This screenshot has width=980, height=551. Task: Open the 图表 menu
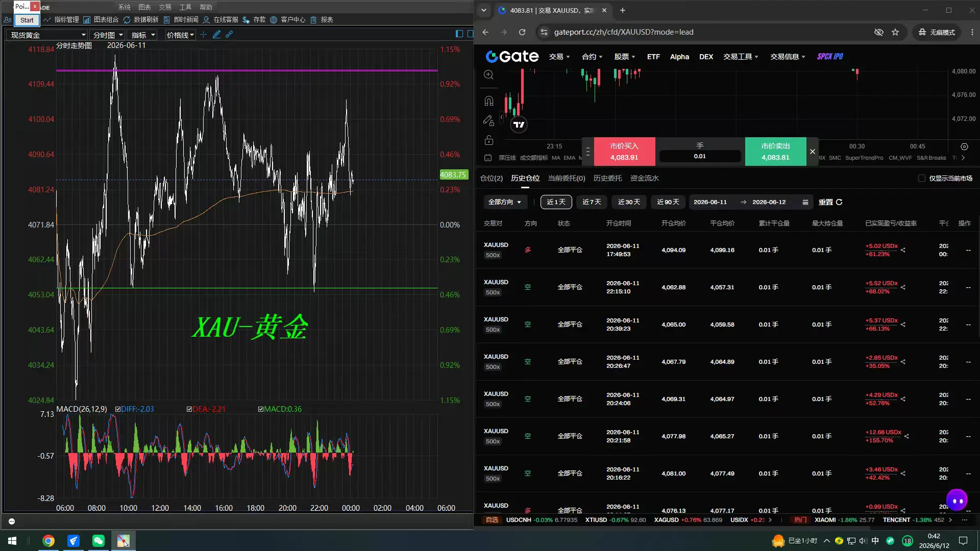click(145, 7)
